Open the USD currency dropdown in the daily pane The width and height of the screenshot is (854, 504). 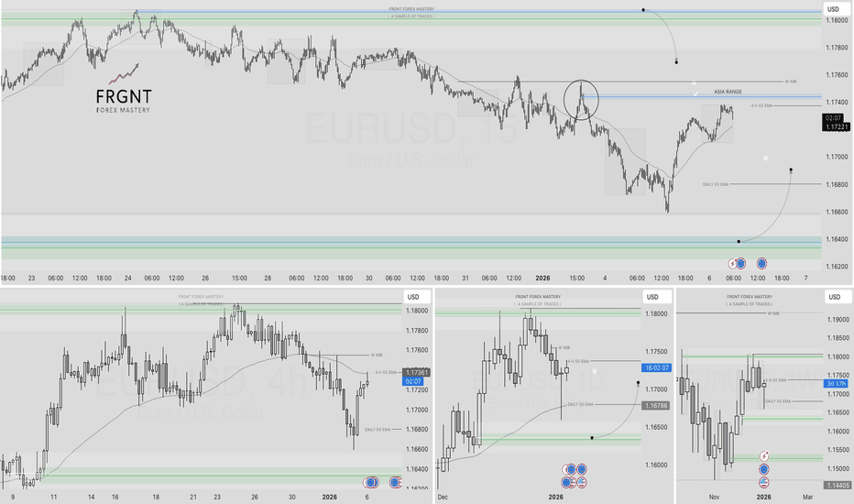click(652, 297)
